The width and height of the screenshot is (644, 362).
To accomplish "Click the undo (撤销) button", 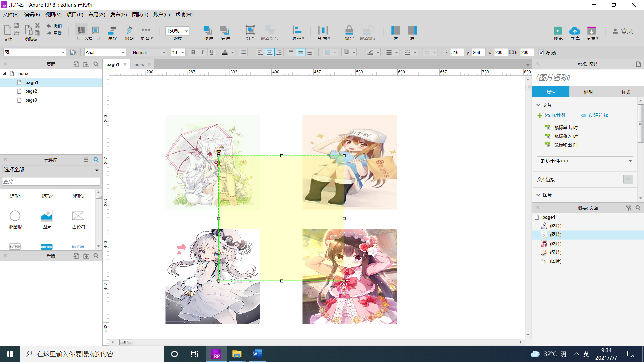I will pos(54,26).
